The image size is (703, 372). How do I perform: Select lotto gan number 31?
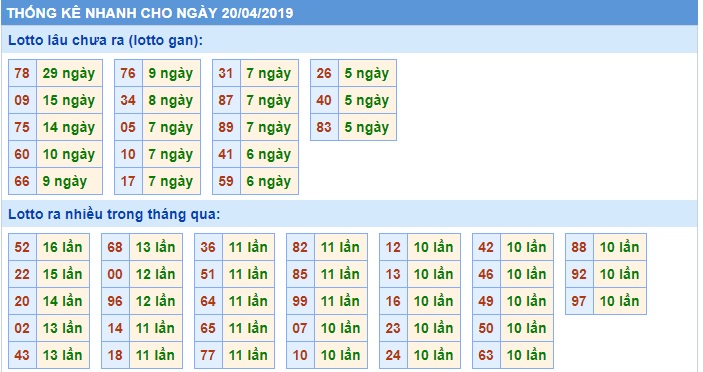tap(226, 73)
